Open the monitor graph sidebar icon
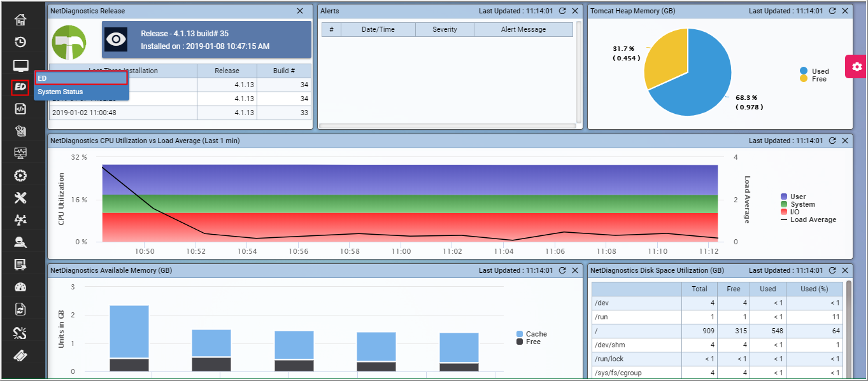Viewport: 868px width, 381px height. (x=20, y=153)
